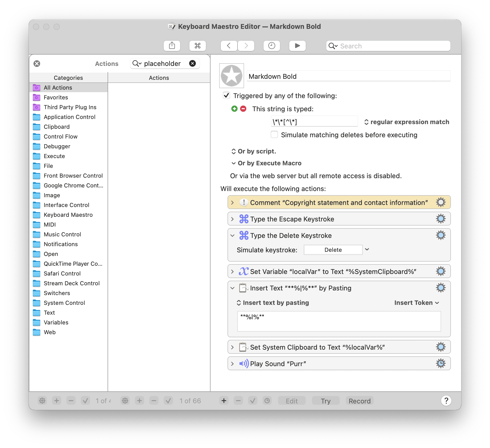Click the search magnifier menu in Actions search

click(x=137, y=64)
